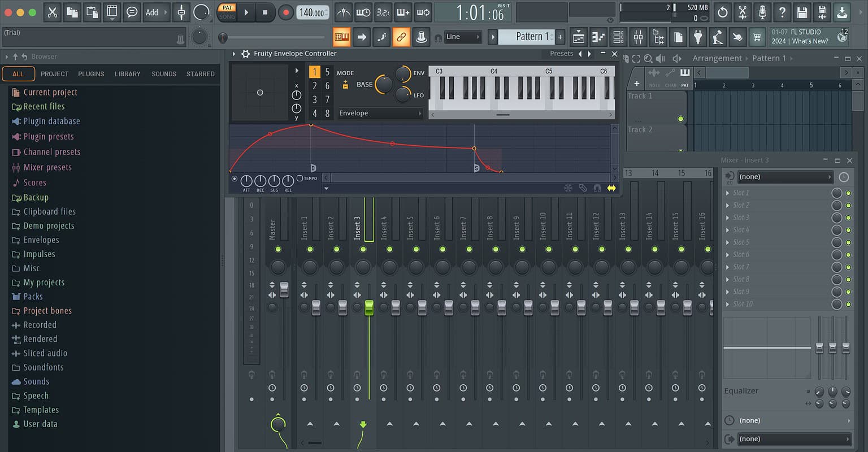
Task: Enable the TEMPO checkbox in the envelope editor
Action: coord(298,178)
